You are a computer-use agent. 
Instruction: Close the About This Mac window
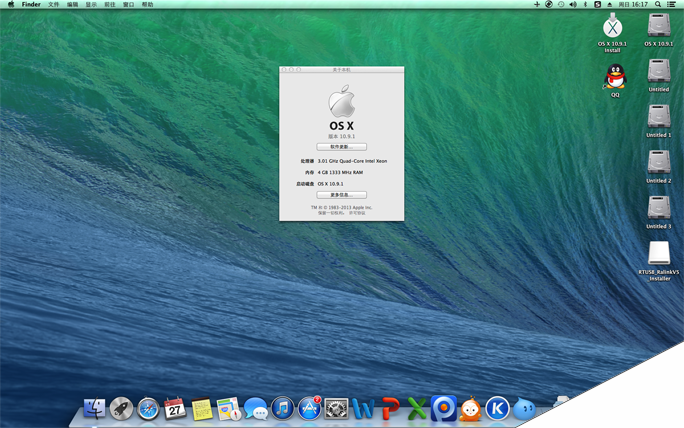(284, 69)
